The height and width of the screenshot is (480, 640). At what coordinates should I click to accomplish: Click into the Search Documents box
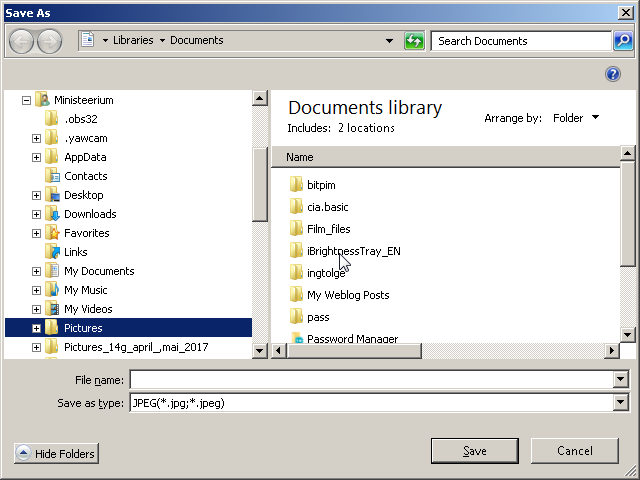(522, 41)
